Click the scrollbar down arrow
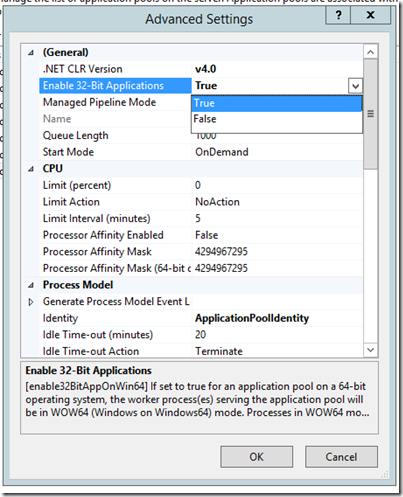The height and width of the screenshot is (497, 403). coord(371,350)
